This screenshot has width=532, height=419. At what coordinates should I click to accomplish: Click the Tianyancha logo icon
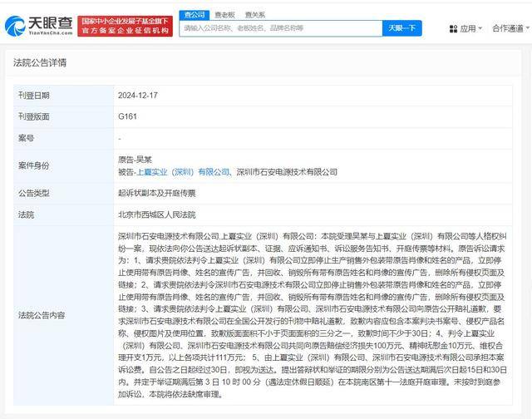pos(17,26)
